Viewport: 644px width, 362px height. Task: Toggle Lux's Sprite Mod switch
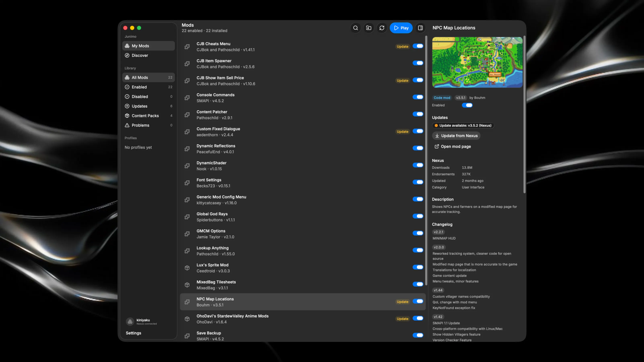(x=418, y=267)
